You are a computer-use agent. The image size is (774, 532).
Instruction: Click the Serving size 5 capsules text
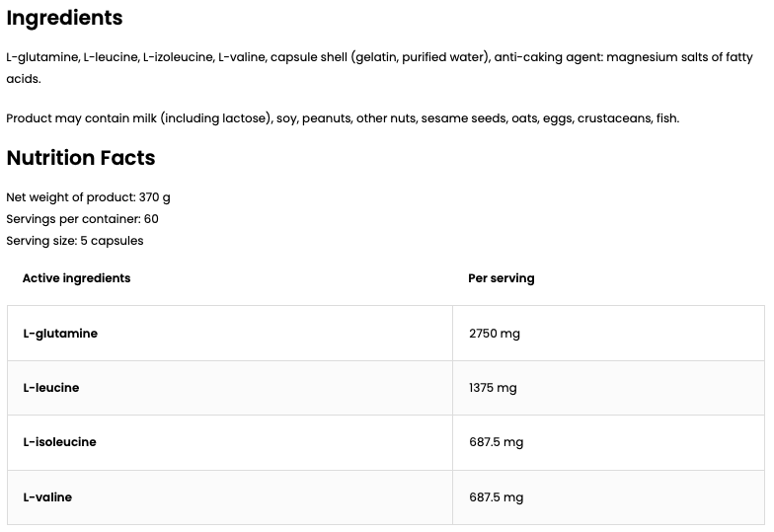coord(75,241)
